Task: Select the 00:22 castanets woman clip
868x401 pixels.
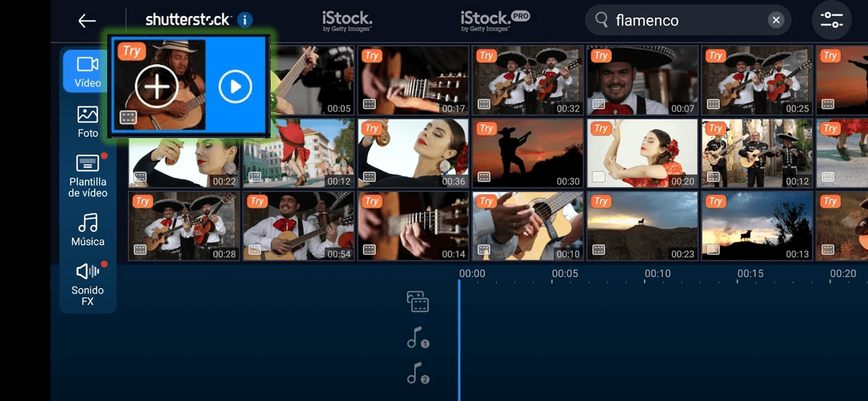Action: point(184,163)
